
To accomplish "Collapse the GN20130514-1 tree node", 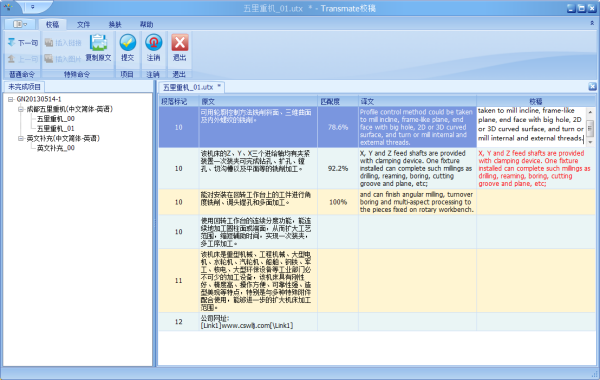I will tap(11, 99).
